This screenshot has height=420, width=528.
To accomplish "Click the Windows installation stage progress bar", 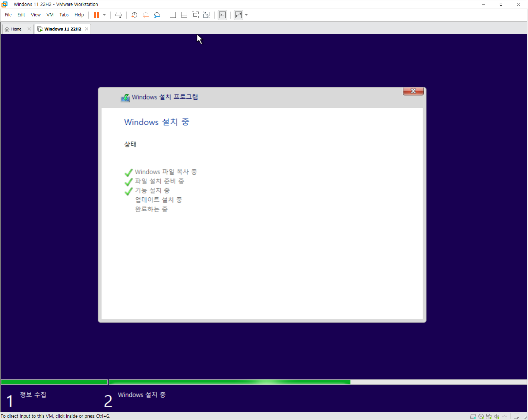I will [318, 382].
